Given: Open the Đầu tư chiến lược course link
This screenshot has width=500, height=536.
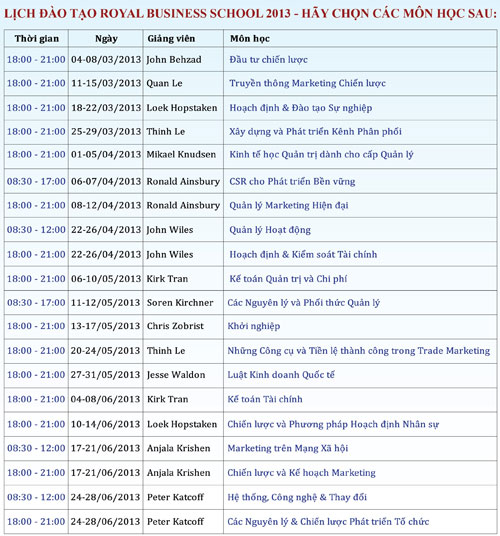Looking at the screenshot, I should click(268, 60).
